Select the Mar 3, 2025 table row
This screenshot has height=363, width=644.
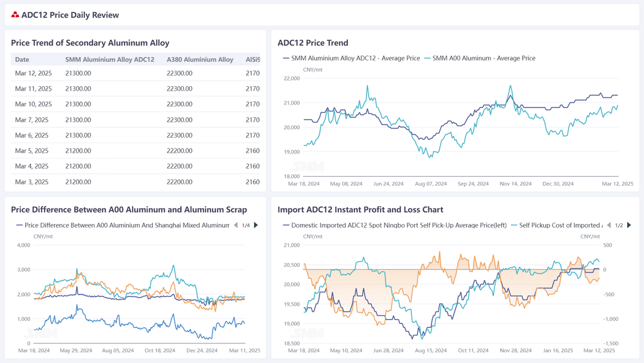135,182
